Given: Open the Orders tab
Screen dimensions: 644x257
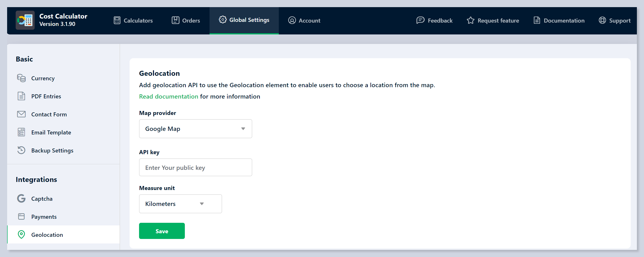Looking at the screenshot, I should coord(186,20).
